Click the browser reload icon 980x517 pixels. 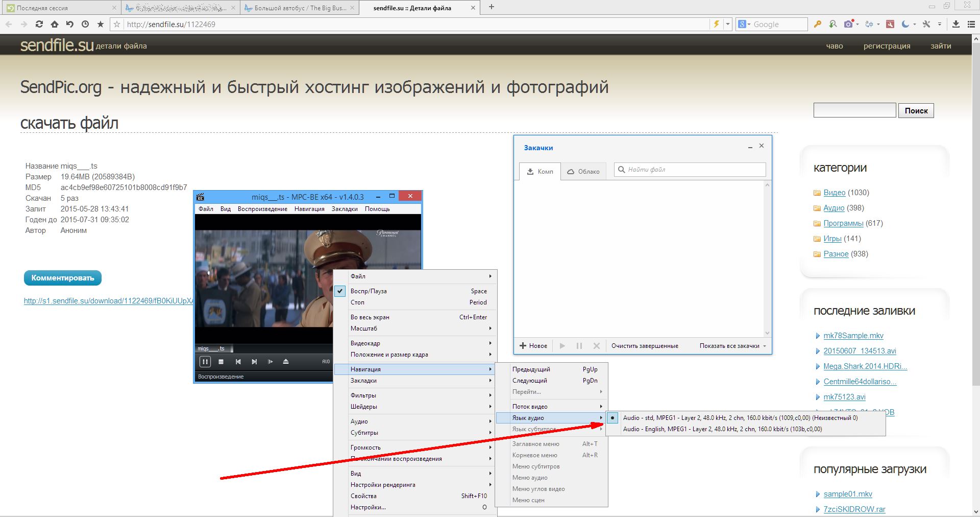click(39, 24)
